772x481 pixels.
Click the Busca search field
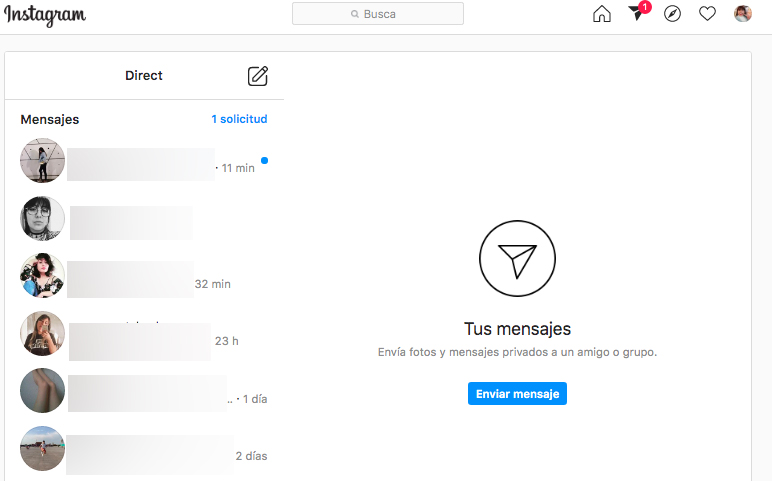(378, 14)
